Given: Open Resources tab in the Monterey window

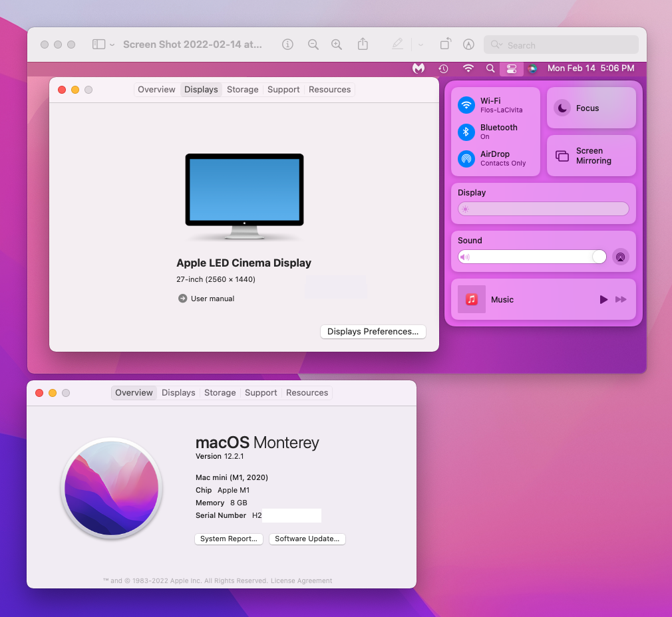Looking at the screenshot, I should click(x=307, y=393).
